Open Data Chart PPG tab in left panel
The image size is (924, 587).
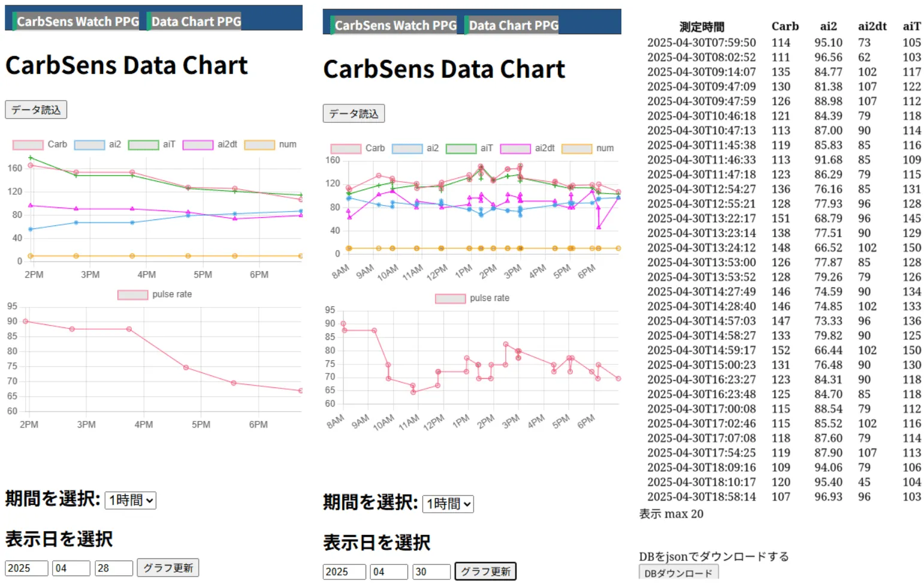tap(195, 22)
